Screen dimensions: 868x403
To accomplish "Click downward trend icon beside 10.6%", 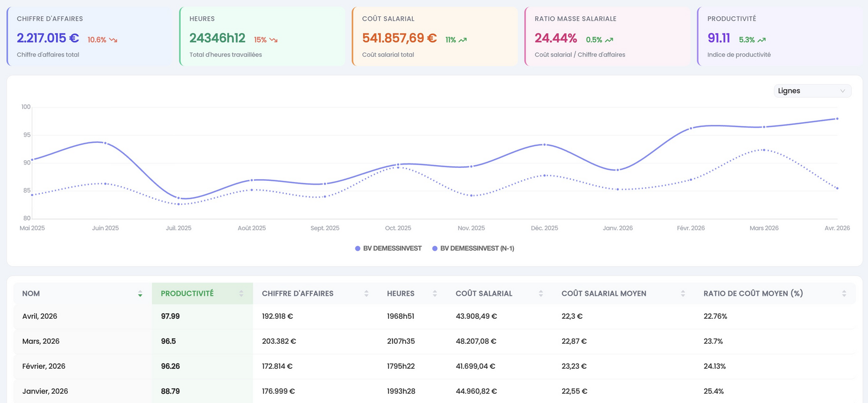I will pyautogui.click(x=113, y=40).
